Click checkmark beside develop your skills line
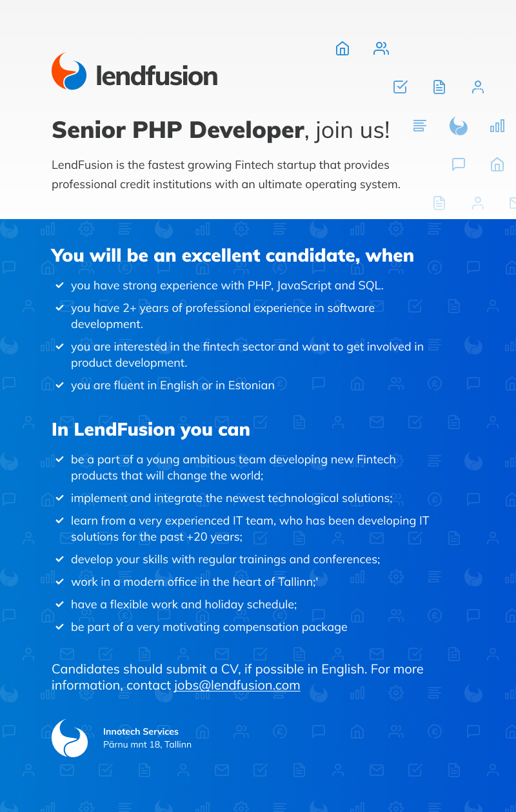516x812 pixels. (59, 559)
